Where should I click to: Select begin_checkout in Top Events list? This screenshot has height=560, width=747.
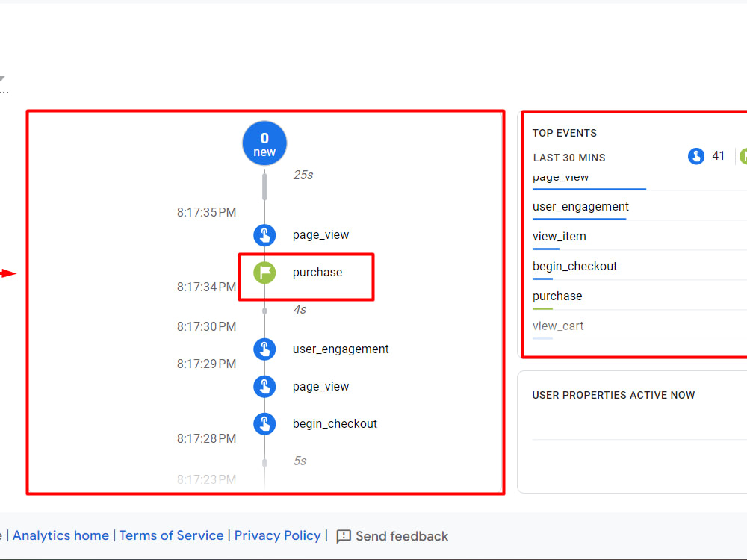pyautogui.click(x=574, y=267)
